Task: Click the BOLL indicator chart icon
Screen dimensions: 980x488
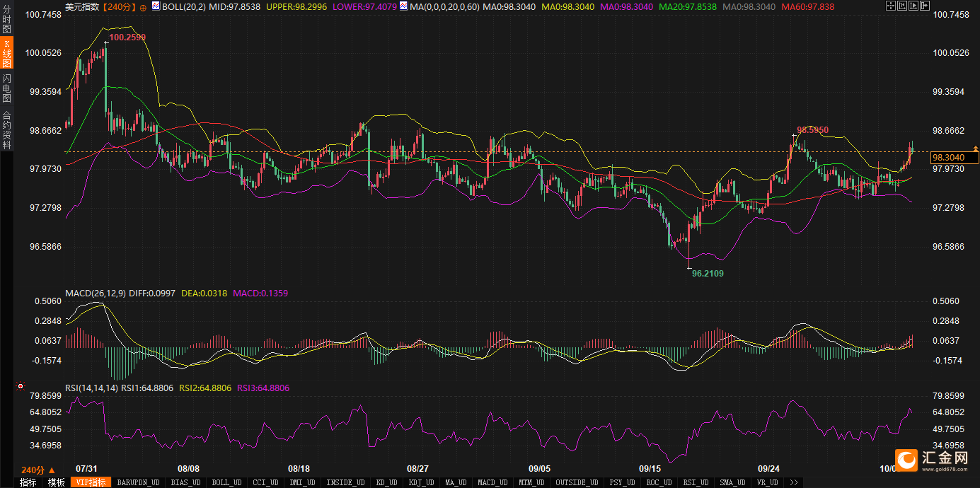Action: tap(157, 6)
